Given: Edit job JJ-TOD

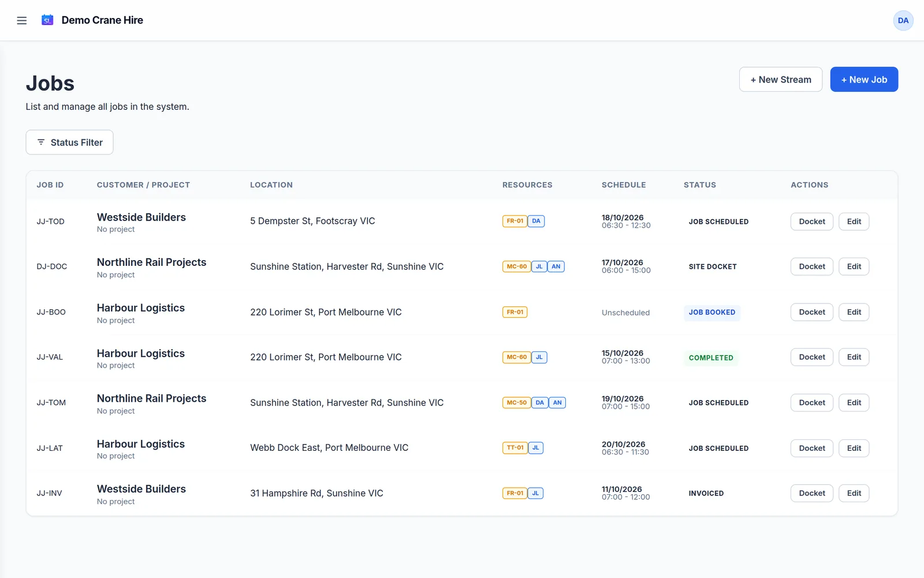Looking at the screenshot, I should pyautogui.click(x=854, y=221).
